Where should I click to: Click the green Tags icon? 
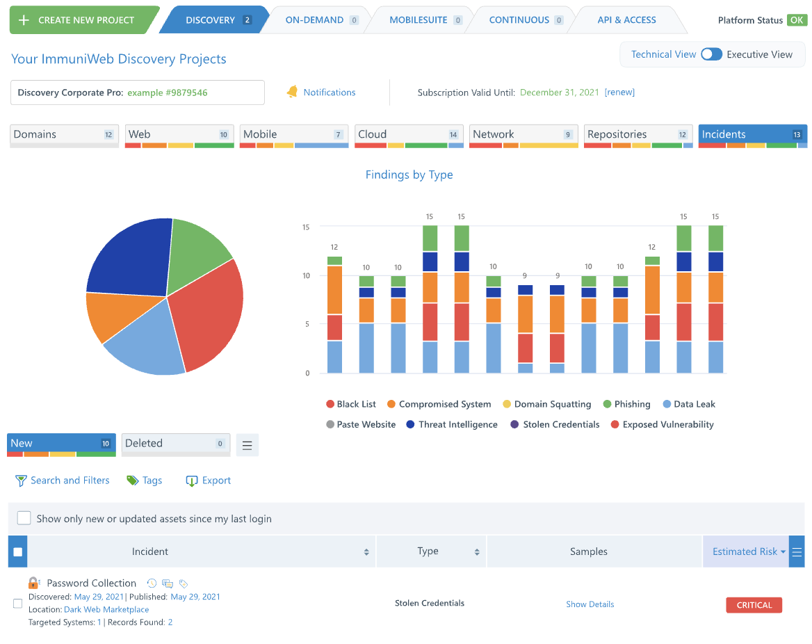click(133, 481)
